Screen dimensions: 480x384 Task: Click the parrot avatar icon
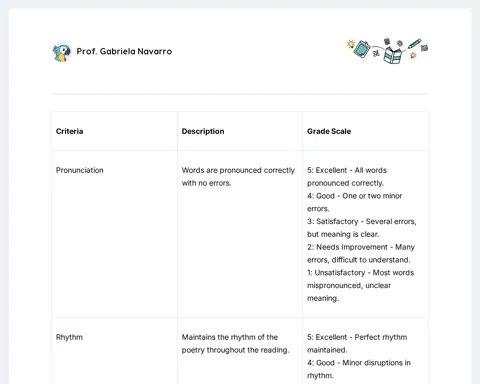(62, 52)
